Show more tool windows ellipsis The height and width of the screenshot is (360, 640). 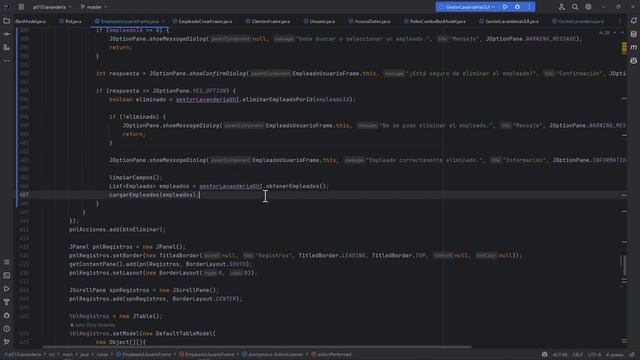tap(7, 61)
